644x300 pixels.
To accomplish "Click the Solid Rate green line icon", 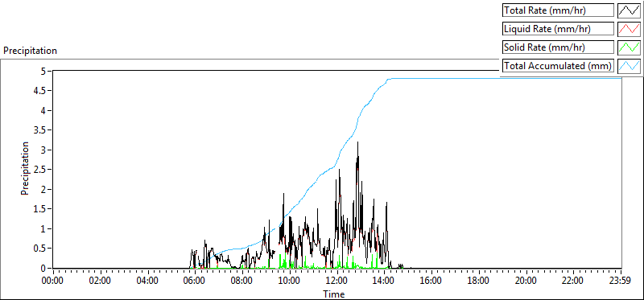I will pos(629,47).
